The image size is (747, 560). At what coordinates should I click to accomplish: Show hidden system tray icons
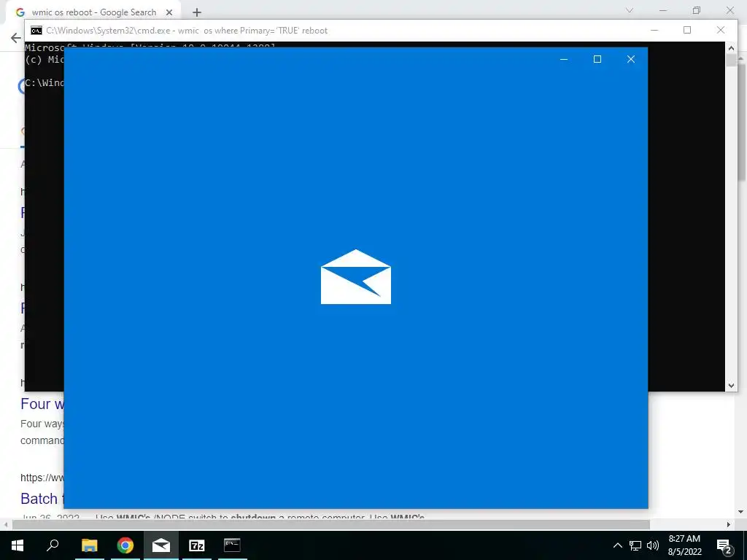[x=617, y=545]
